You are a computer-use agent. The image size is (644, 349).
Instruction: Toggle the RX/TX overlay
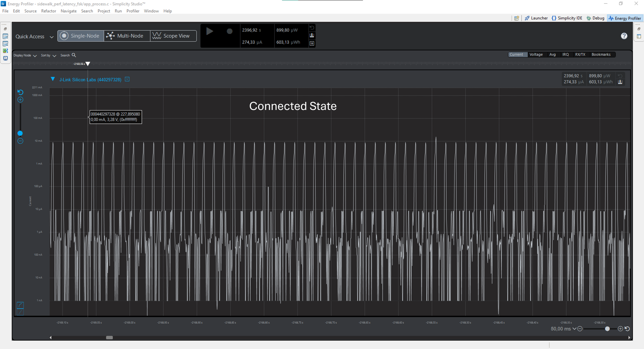(x=580, y=54)
